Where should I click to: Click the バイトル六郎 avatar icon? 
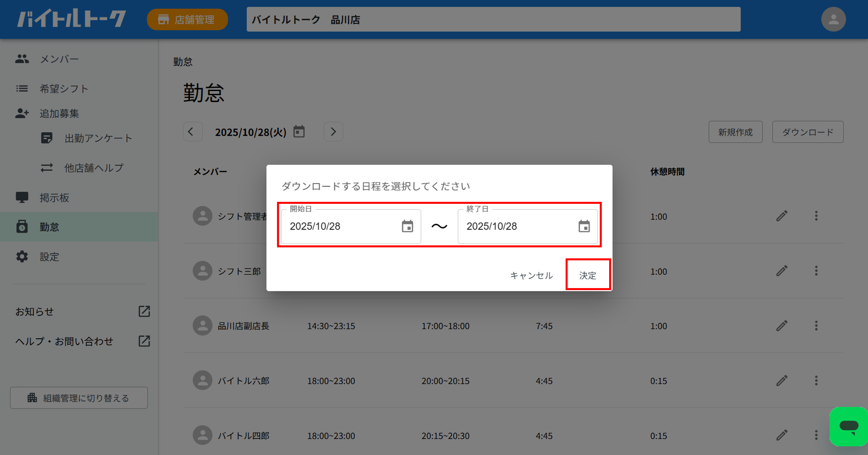(202, 380)
